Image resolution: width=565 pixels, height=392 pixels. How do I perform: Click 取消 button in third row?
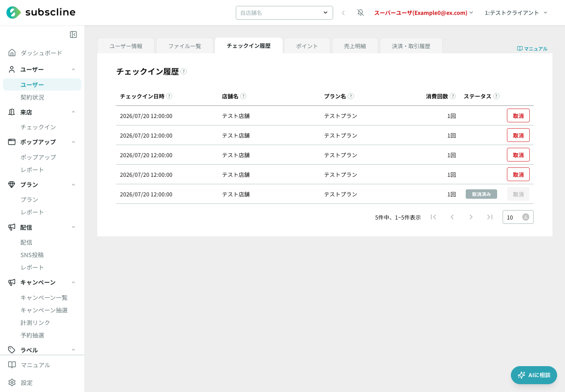518,155
